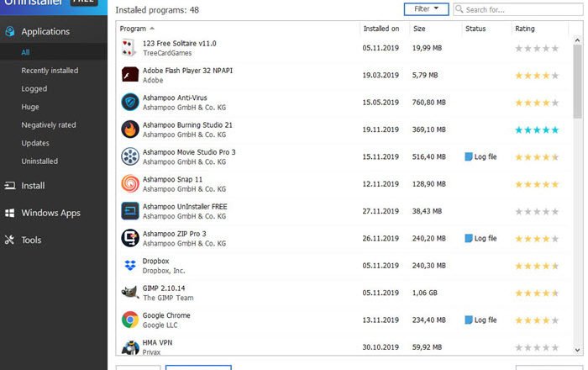Open Log file for Google Chrome
Screen dimensions: 588x370
tap(480, 320)
